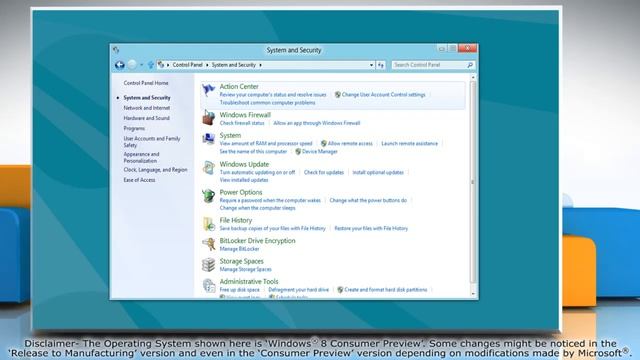Open the Windows Update icon
The height and width of the screenshot is (360, 640).
point(209,168)
